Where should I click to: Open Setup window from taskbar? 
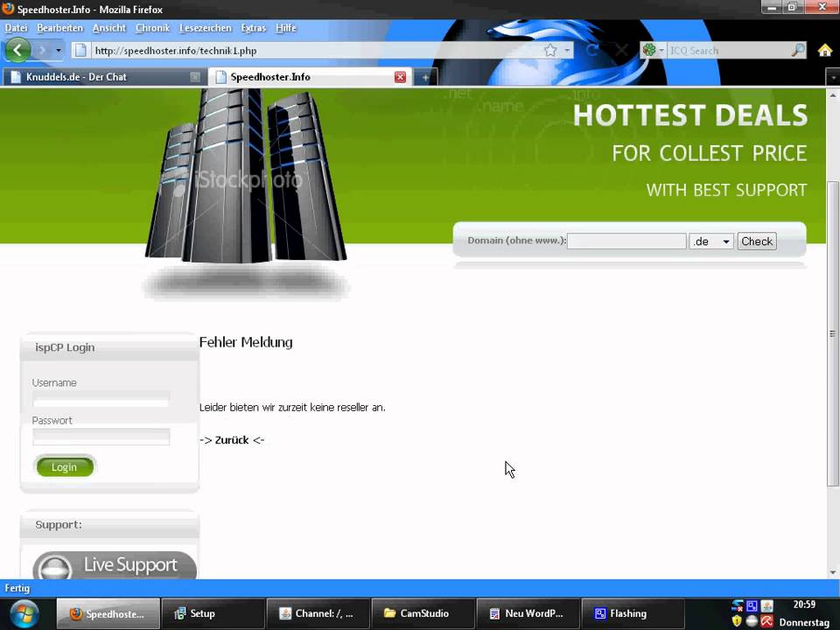click(213, 613)
